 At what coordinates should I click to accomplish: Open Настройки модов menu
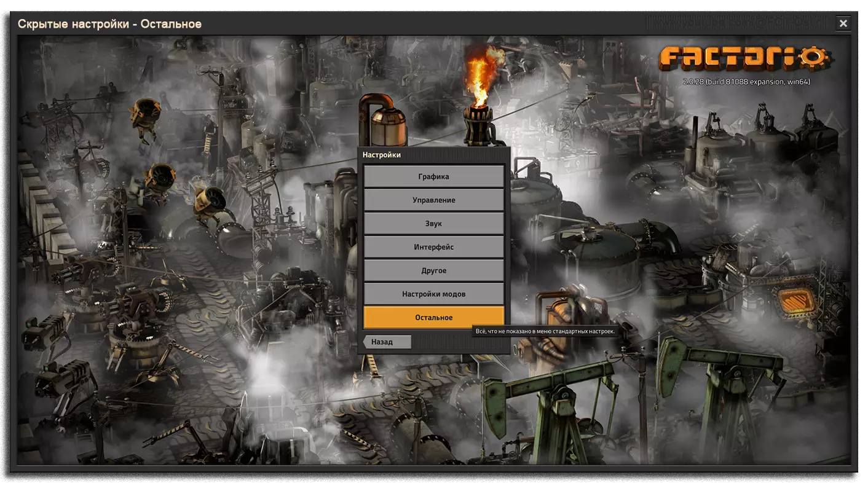[x=433, y=294]
